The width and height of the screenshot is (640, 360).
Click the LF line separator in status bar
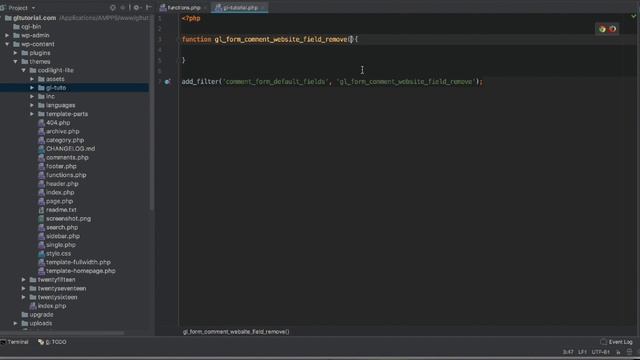pos(582,352)
